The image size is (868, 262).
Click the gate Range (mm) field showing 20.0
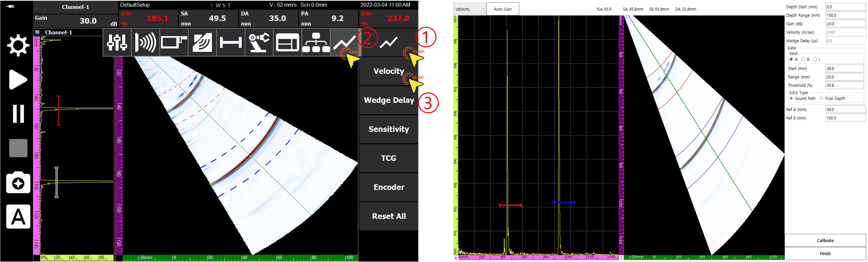pos(844,77)
